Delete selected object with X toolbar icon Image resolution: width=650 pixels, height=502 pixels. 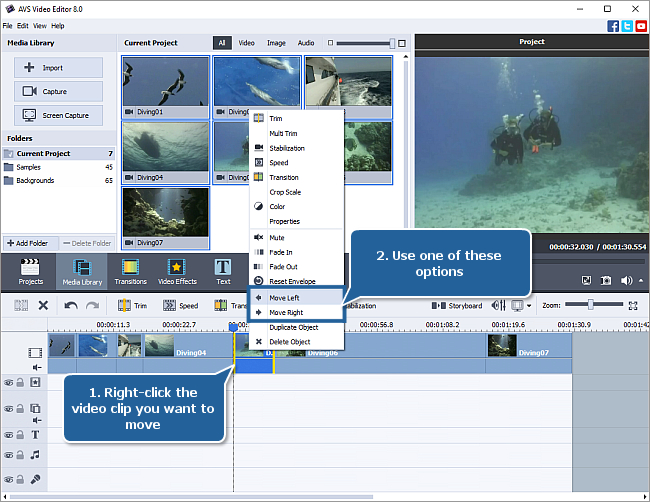[x=43, y=306]
